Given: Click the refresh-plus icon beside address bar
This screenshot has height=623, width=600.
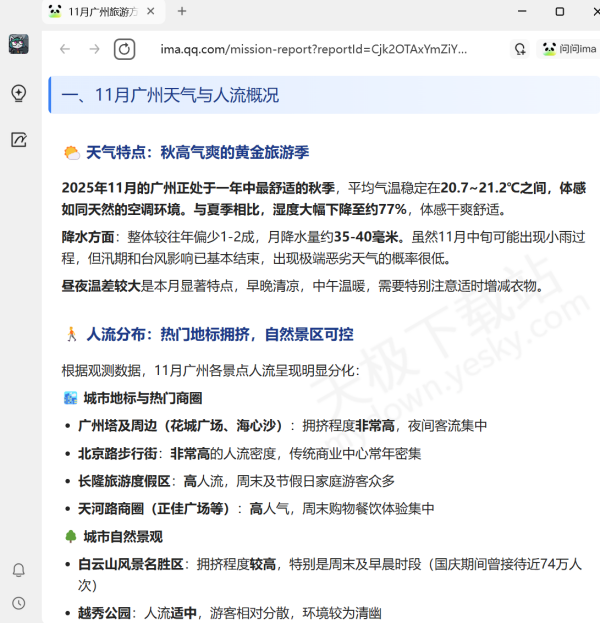Looking at the screenshot, I should [x=520, y=49].
